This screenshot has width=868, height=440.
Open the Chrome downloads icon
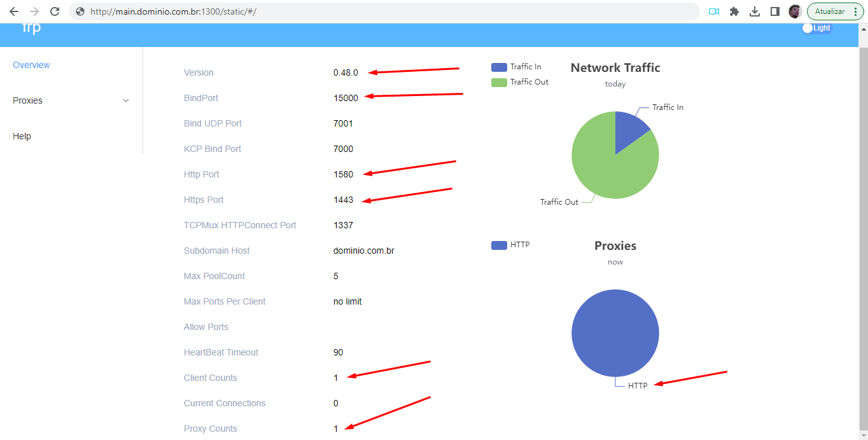pyautogui.click(x=755, y=11)
